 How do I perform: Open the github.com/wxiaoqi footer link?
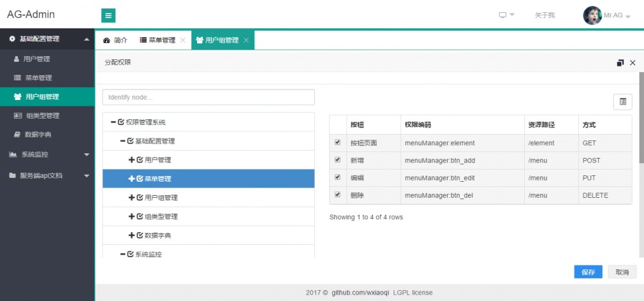(x=360, y=293)
